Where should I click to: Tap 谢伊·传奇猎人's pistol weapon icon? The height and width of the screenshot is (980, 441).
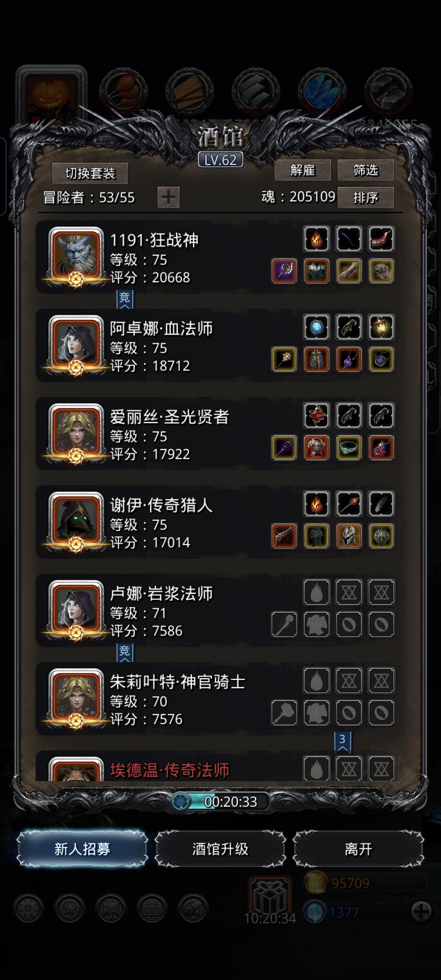(284, 536)
